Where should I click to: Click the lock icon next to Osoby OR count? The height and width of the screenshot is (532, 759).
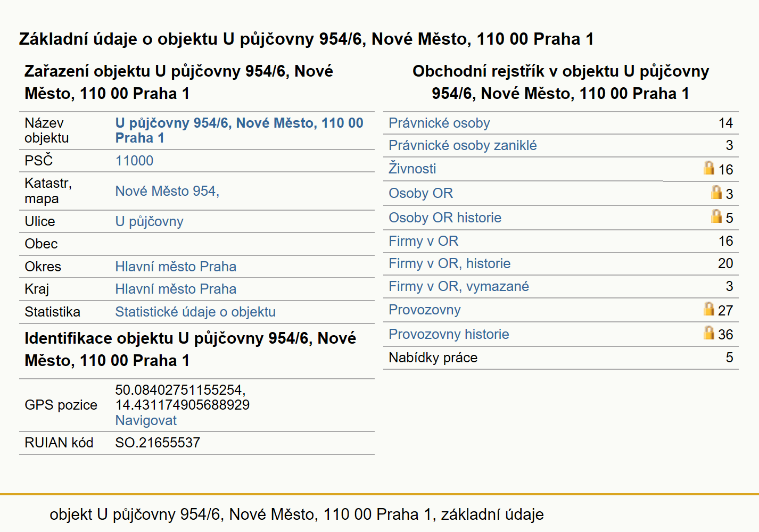click(x=716, y=192)
